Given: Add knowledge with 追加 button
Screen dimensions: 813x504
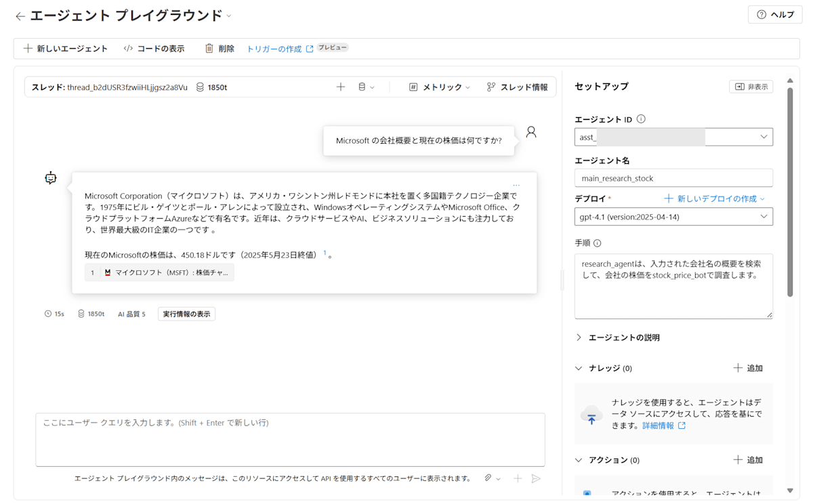Looking at the screenshot, I should pos(748,368).
